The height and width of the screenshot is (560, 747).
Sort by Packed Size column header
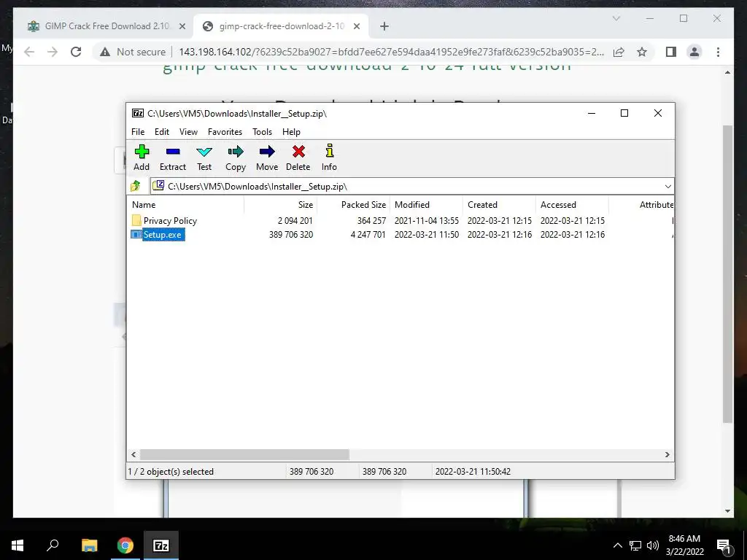tap(354, 205)
